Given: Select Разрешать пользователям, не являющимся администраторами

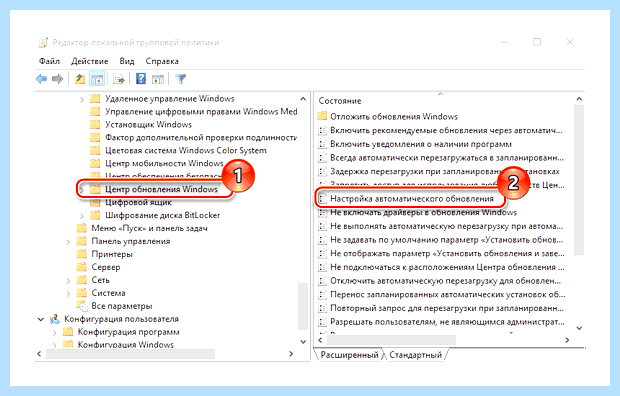Looking at the screenshot, I should click(447, 322).
